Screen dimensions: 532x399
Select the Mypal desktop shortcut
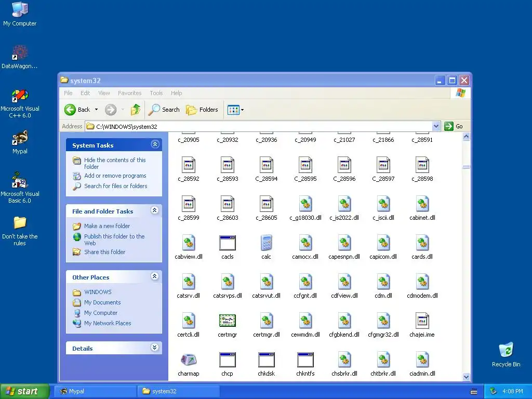[20, 142]
